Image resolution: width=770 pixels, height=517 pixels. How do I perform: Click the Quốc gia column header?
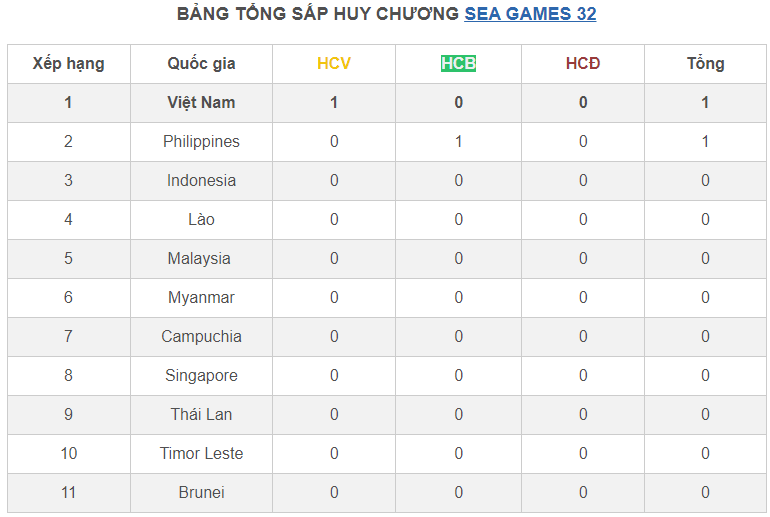point(201,64)
